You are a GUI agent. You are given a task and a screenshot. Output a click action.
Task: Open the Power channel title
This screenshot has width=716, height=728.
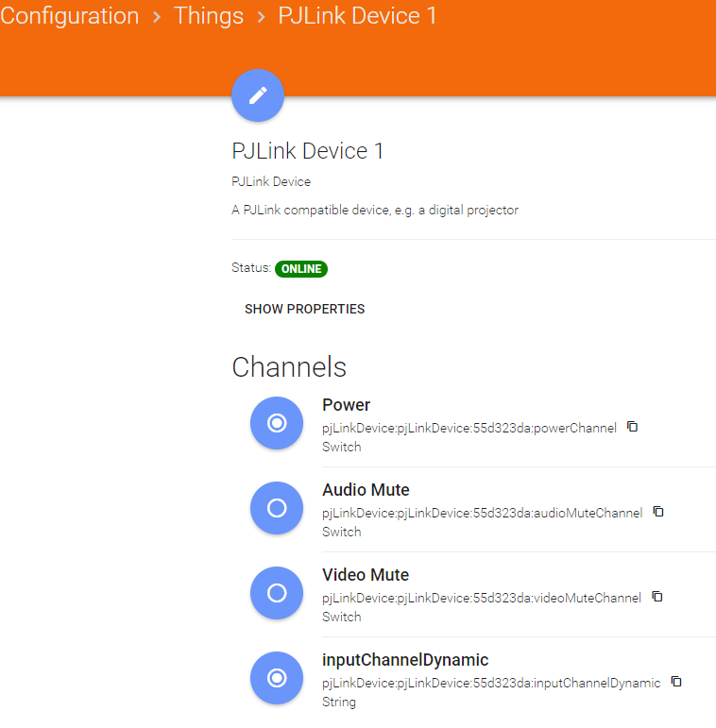coord(346,405)
